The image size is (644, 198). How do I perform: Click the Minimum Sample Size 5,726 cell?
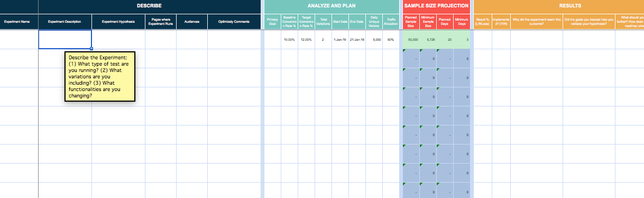click(x=428, y=40)
